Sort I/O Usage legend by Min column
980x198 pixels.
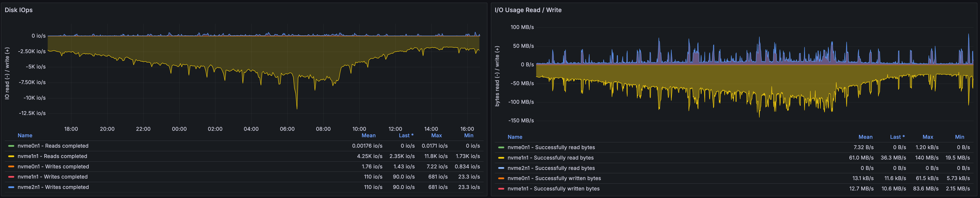click(959, 137)
